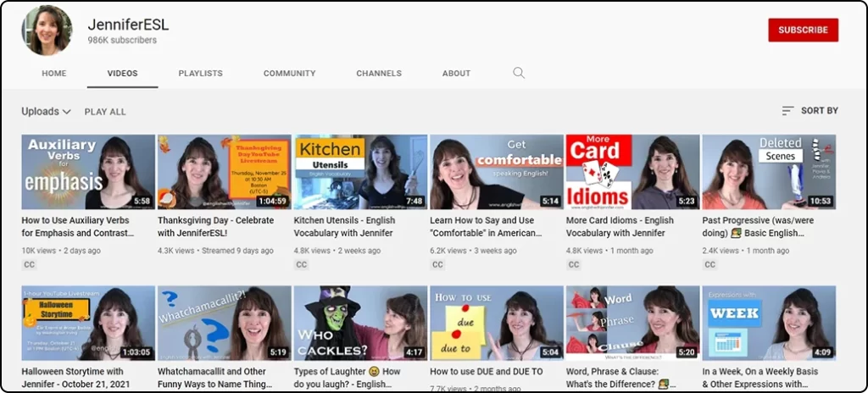868x393 pixels.
Task: Click the Sort By lines icon
Action: [x=787, y=111]
